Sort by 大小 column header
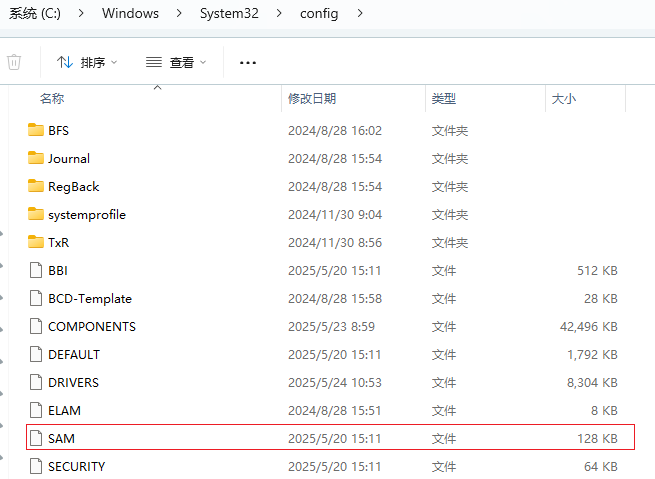The width and height of the screenshot is (655, 479). coord(564,99)
